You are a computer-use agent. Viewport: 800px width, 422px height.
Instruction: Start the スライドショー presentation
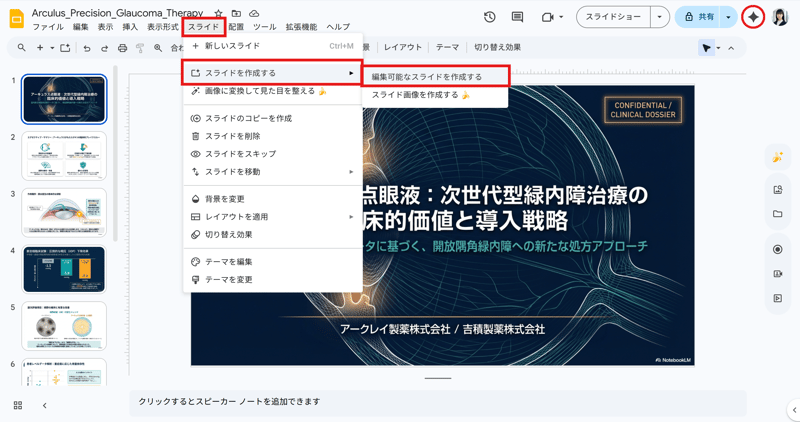pyautogui.click(x=613, y=17)
